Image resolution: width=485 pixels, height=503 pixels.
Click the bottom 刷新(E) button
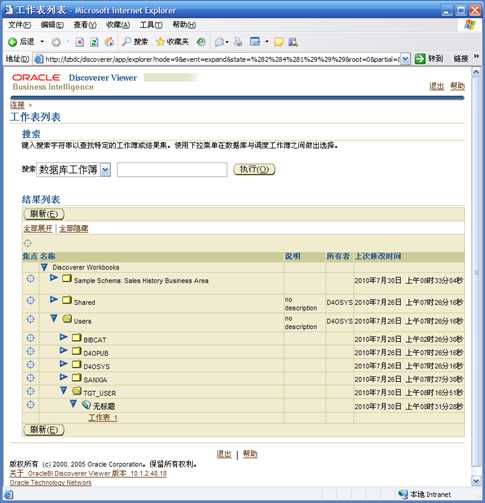[x=44, y=430]
